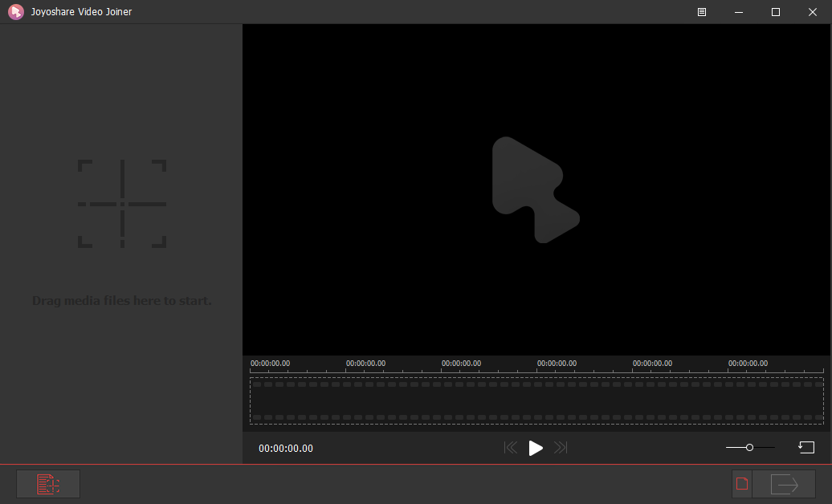Click the red export arrow button
832x504 pixels.
coord(785,484)
